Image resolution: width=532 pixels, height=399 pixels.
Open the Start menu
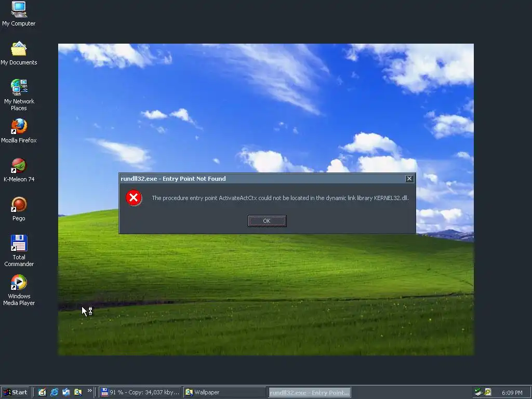pos(15,392)
